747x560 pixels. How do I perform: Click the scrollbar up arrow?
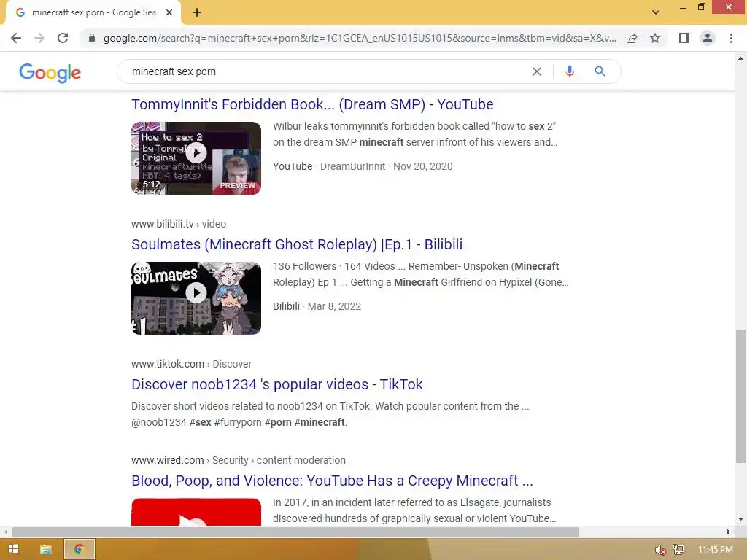(x=740, y=58)
